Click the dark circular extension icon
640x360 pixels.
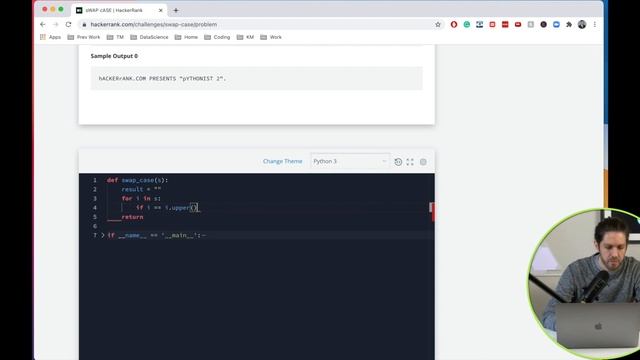[543, 24]
